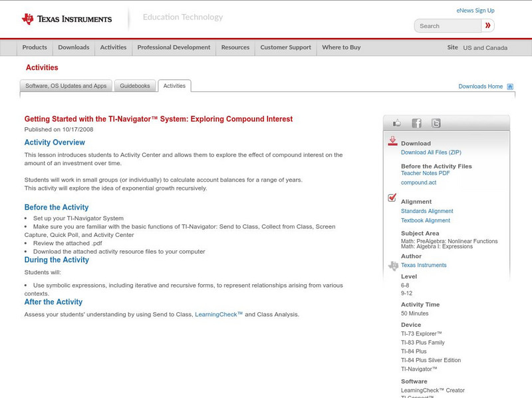This screenshot has height=398, width=532.
Task: Click the Activity Overview heading
Action: (55, 142)
